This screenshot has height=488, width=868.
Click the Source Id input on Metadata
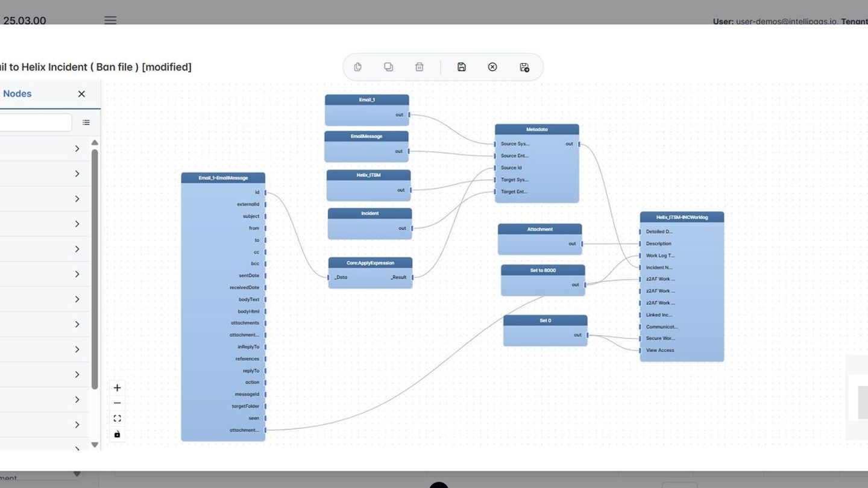pos(511,168)
